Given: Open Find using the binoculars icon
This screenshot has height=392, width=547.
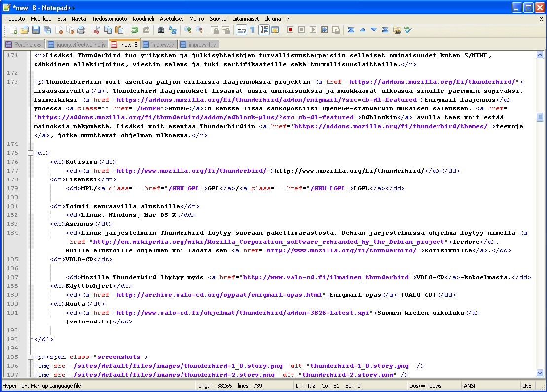Looking at the screenshot, I should click(161, 30).
